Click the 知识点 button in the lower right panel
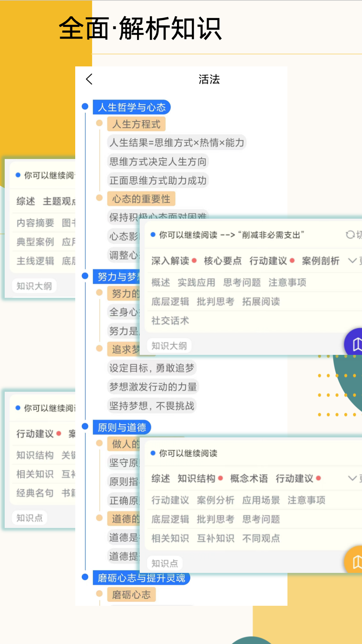This screenshot has width=362, height=644. [x=165, y=563]
